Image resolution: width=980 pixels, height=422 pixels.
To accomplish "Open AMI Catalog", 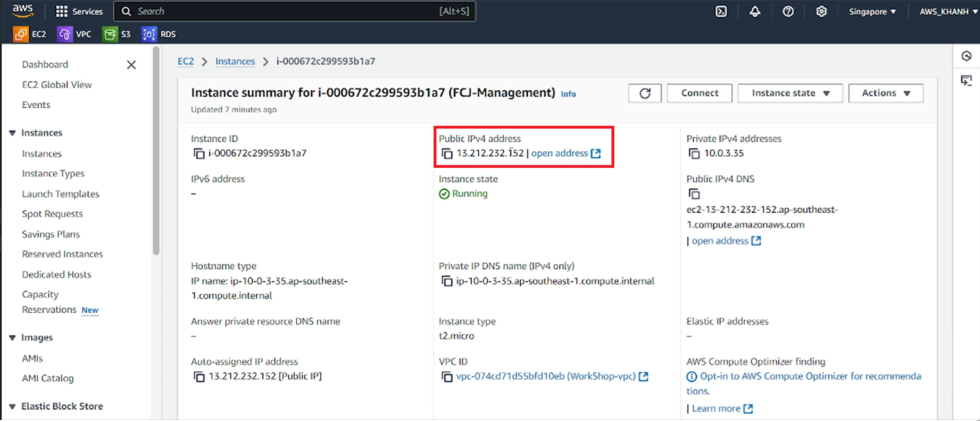I will 47,379.
